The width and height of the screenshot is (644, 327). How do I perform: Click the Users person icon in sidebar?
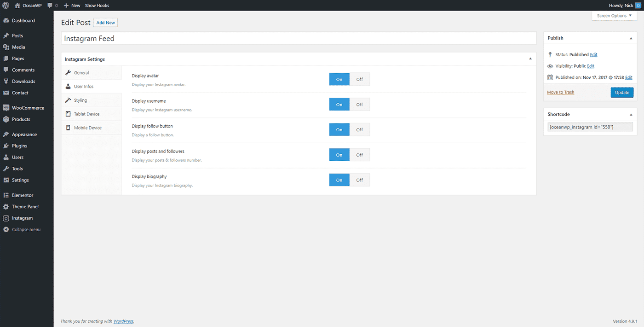[x=6, y=157]
